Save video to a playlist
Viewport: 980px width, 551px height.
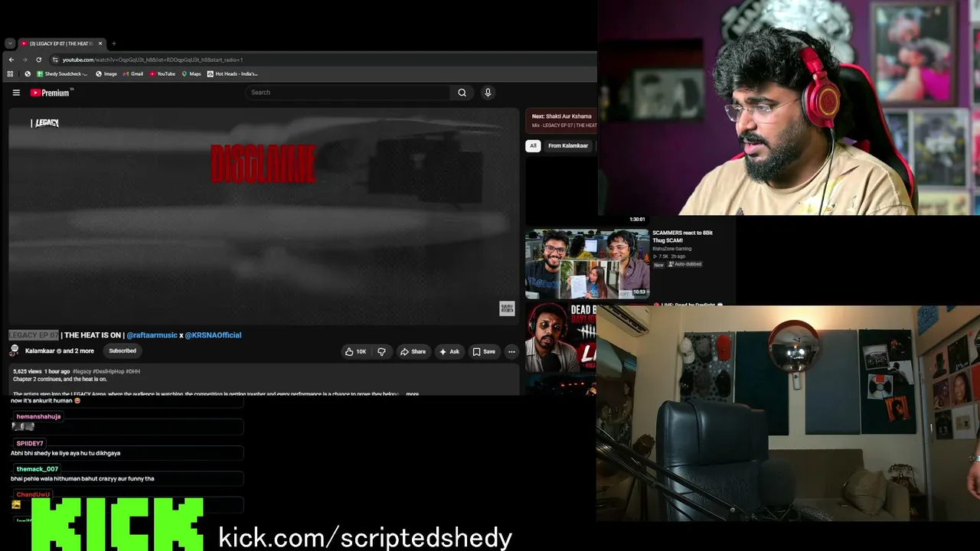pos(484,352)
